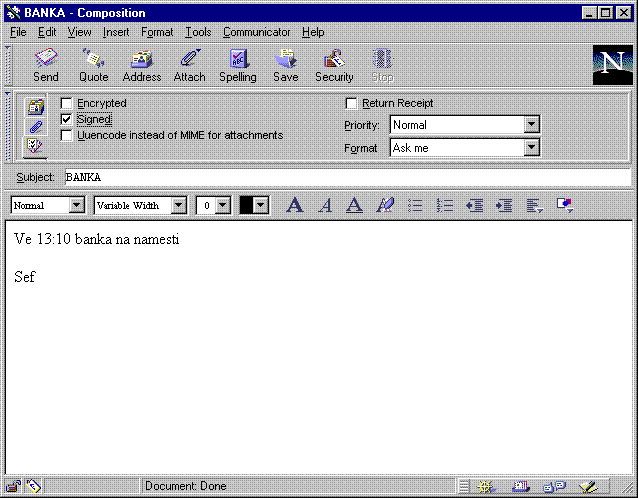Enable the Encrypted checkbox
The height and width of the screenshot is (498, 638).
tap(67, 103)
